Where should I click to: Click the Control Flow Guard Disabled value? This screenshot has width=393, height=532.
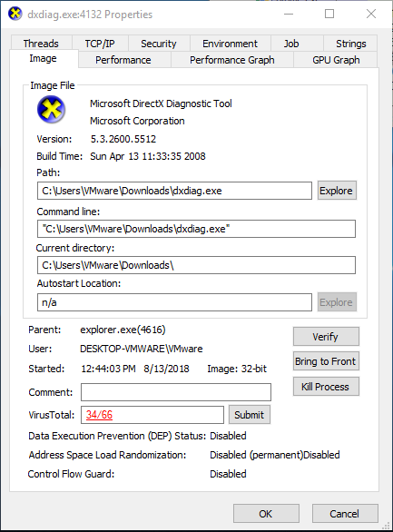click(x=228, y=474)
